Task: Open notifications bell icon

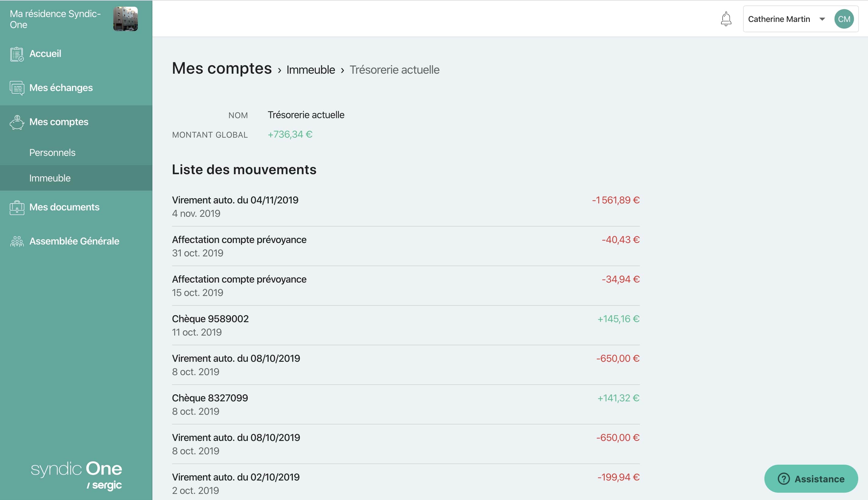Action: (726, 19)
